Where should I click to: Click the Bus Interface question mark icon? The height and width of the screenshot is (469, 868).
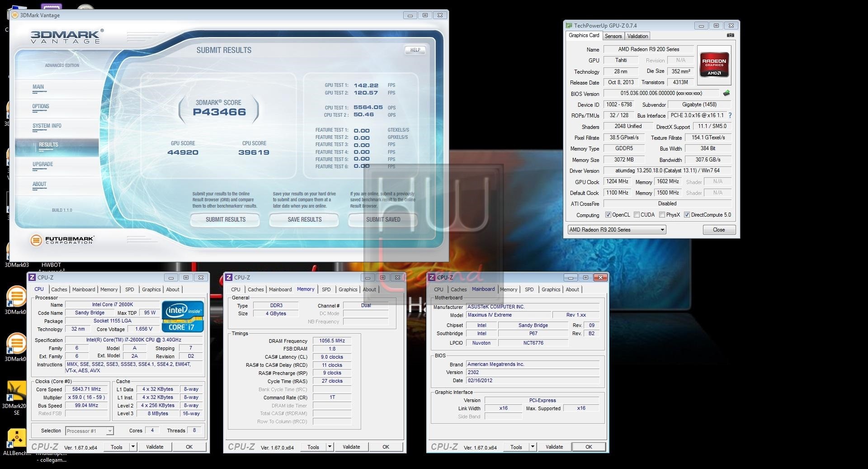[x=730, y=115]
